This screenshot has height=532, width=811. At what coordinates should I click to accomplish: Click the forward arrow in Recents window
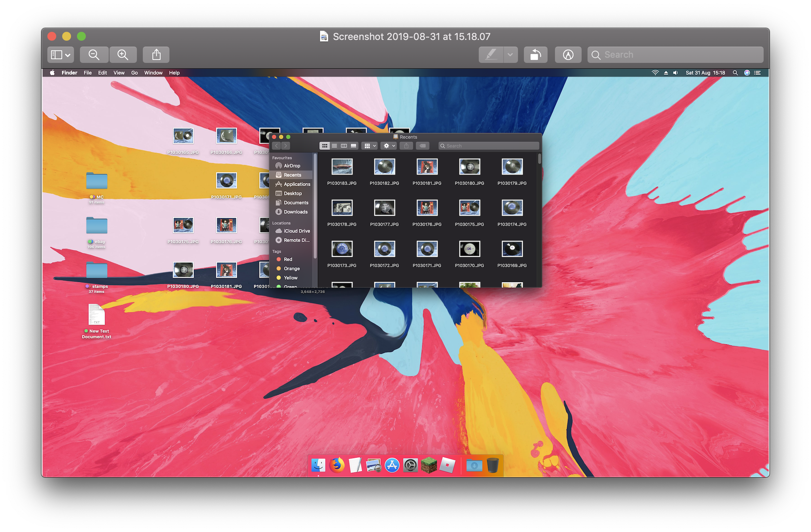click(x=286, y=146)
